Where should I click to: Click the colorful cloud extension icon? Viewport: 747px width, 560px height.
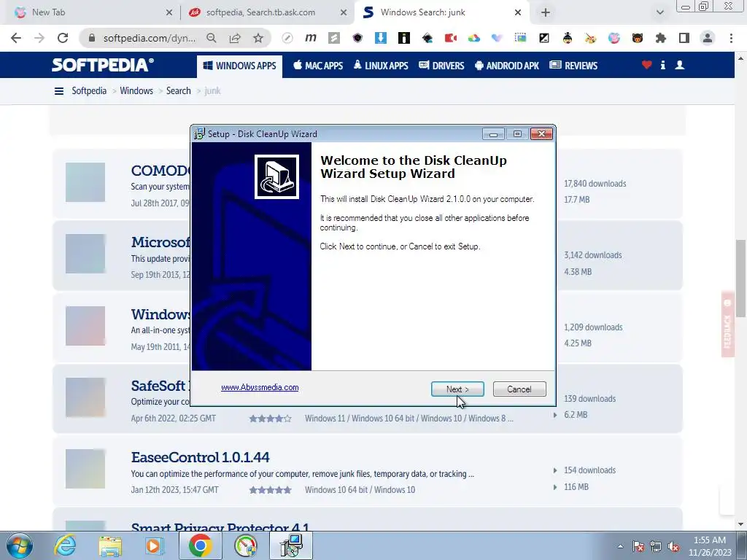(x=474, y=38)
